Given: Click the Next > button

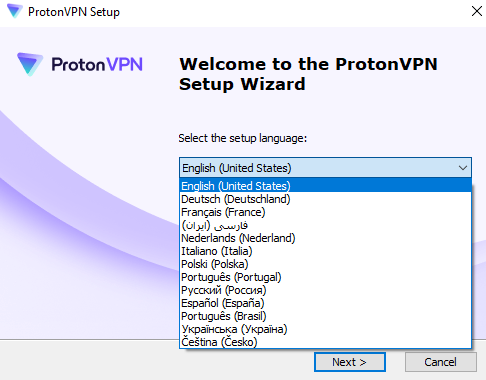Looking at the screenshot, I should click(x=350, y=362).
